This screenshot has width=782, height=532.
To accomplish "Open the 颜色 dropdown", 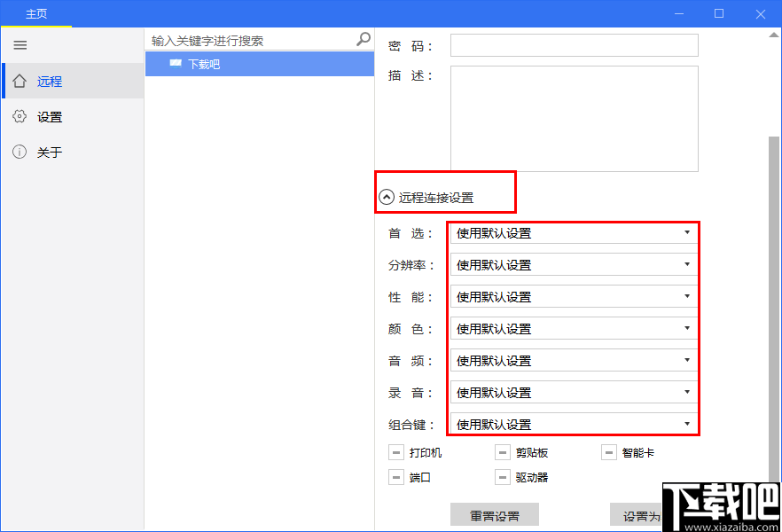I will pyautogui.click(x=689, y=328).
